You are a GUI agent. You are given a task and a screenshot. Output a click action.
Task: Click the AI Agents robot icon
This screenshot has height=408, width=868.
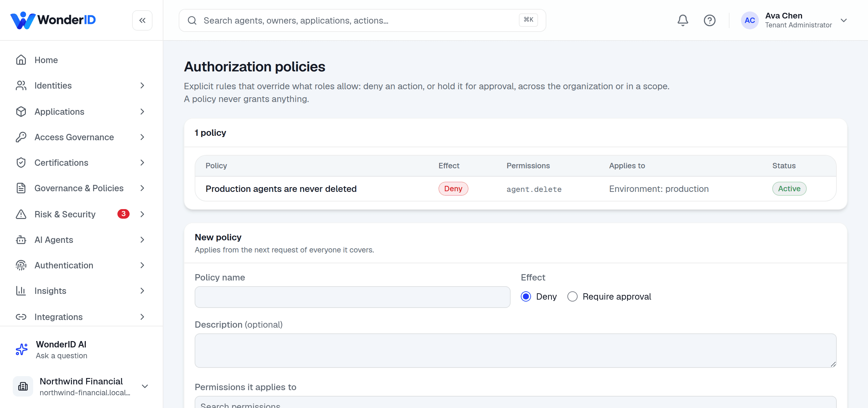coord(21,240)
